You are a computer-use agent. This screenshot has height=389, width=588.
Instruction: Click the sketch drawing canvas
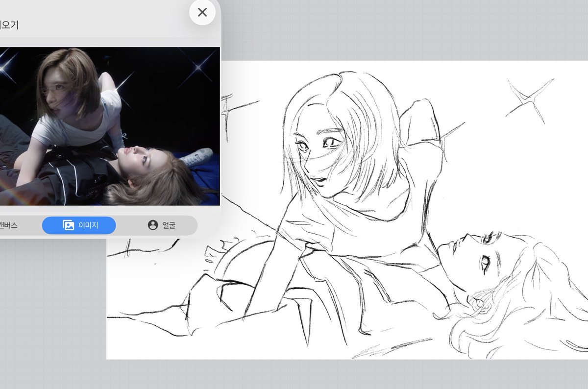point(347,210)
